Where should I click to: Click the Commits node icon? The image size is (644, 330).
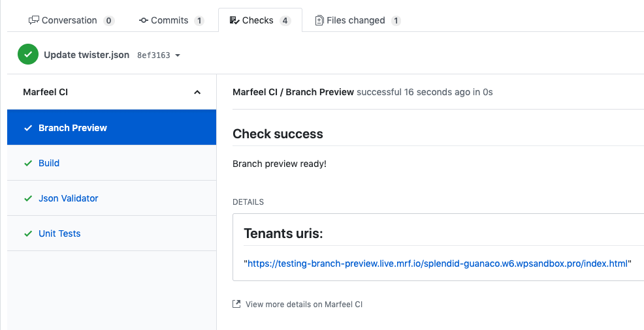click(x=143, y=20)
